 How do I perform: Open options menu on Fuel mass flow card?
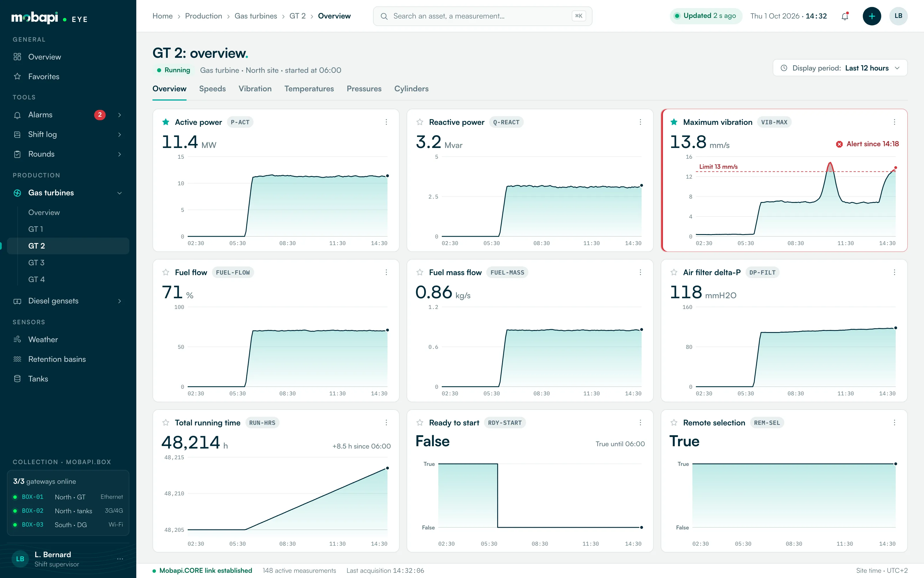(x=640, y=272)
